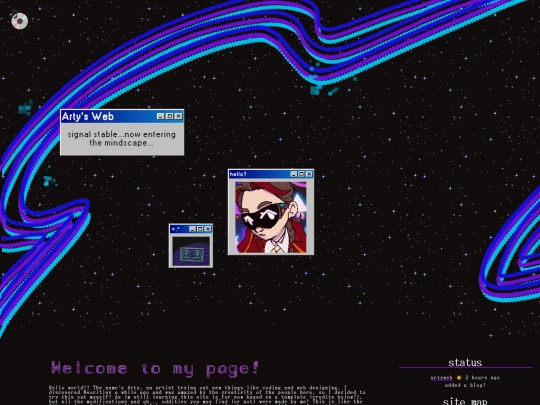This screenshot has width=540, height=405.
Task: Click the Arty's Web title bar text
Action: point(88,116)
